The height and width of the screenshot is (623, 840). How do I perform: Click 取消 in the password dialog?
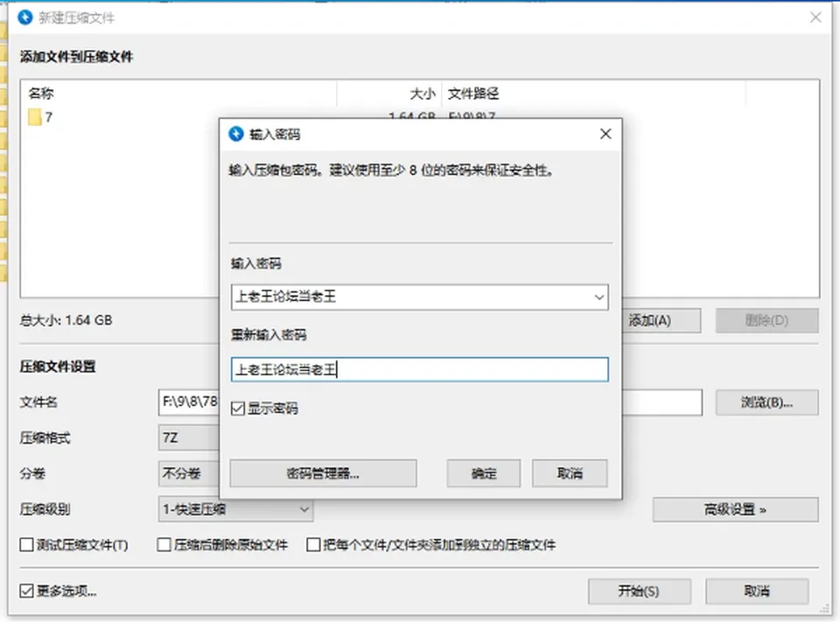pyautogui.click(x=570, y=473)
